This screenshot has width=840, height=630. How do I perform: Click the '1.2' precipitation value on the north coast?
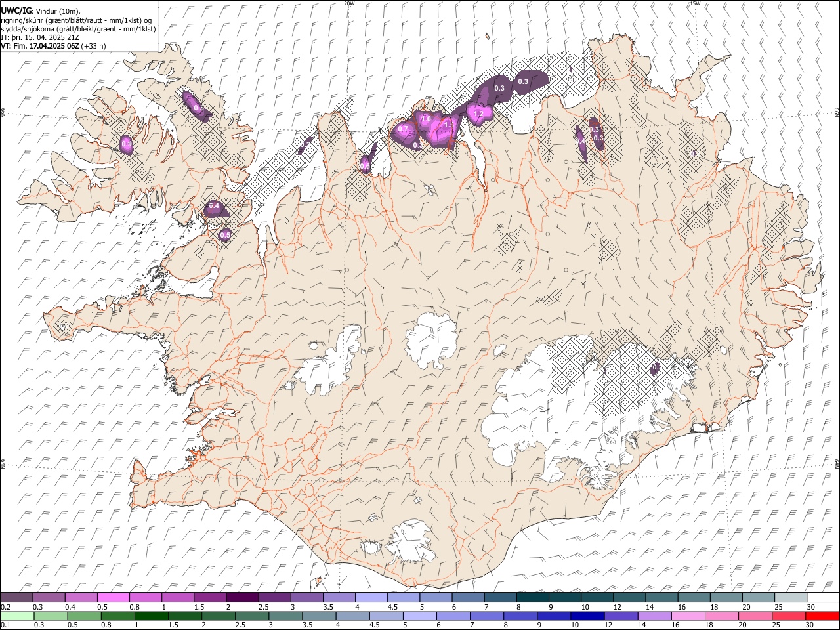point(478,114)
